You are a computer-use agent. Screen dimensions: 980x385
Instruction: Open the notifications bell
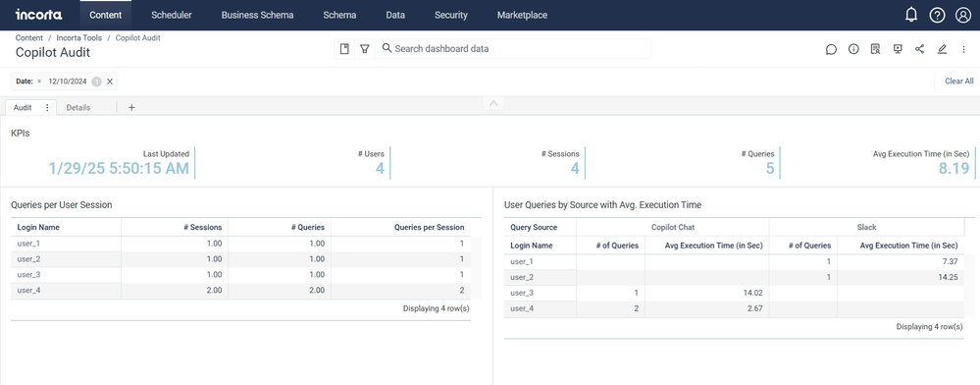click(x=911, y=15)
